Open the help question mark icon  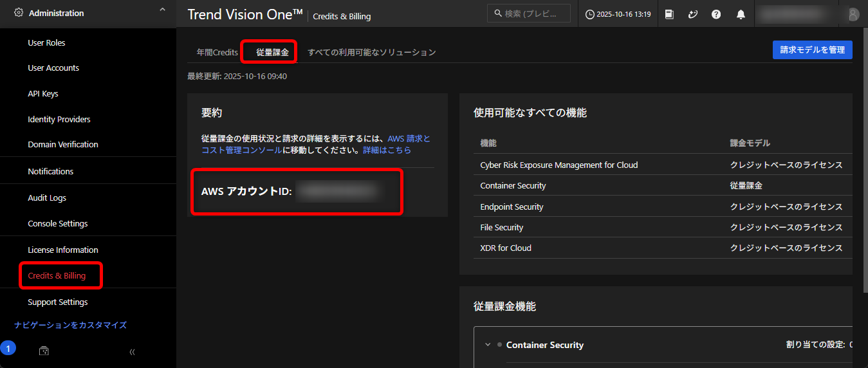[x=716, y=14]
